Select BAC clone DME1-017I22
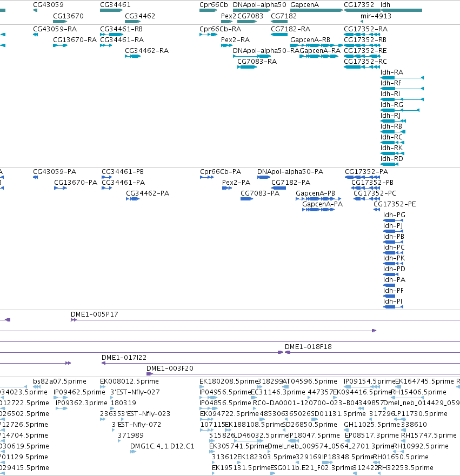This screenshot has width=460, height=476. (124, 358)
